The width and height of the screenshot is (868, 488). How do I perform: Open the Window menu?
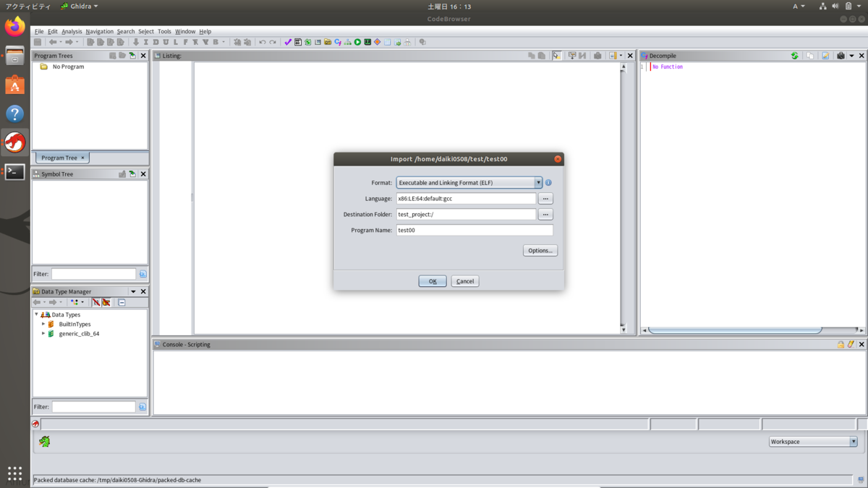[185, 32]
